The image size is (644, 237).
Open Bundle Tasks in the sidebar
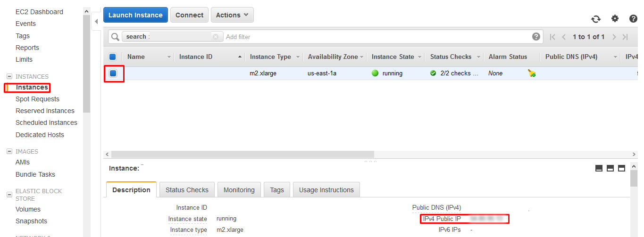(35, 174)
